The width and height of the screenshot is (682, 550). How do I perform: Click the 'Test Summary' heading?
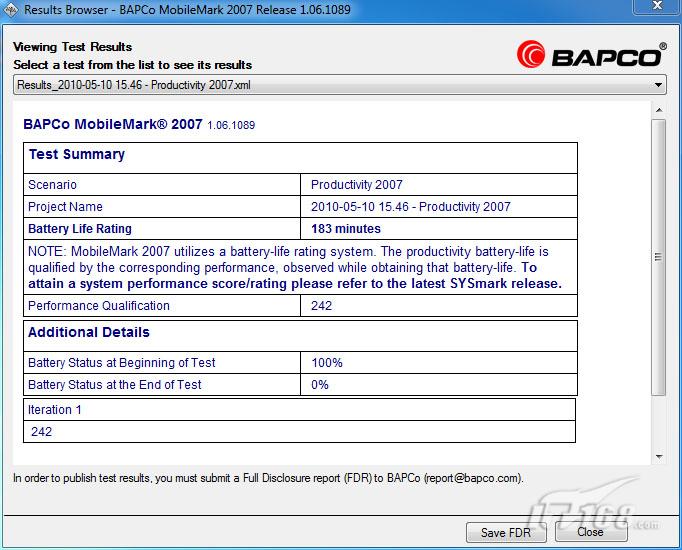[77, 154]
